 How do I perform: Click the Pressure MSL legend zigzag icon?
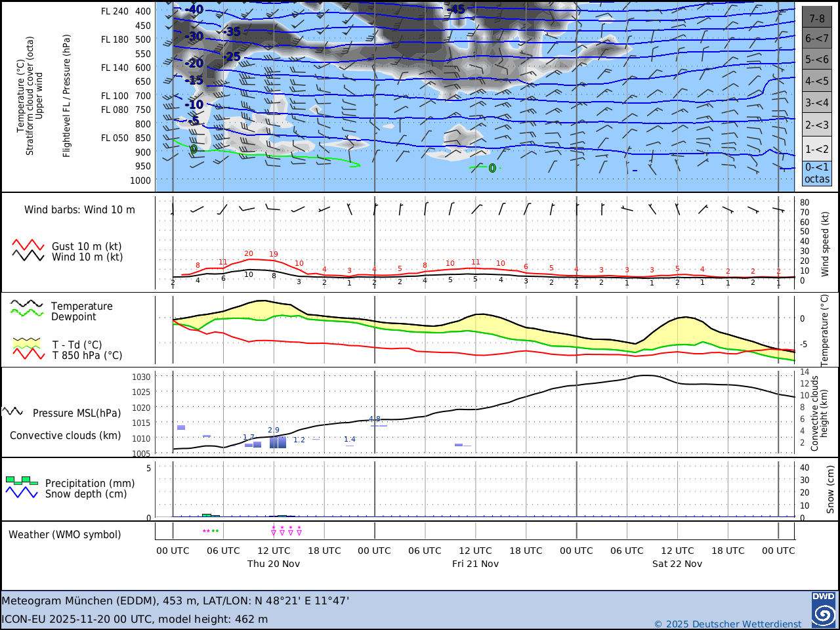click(x=13, y=411)
